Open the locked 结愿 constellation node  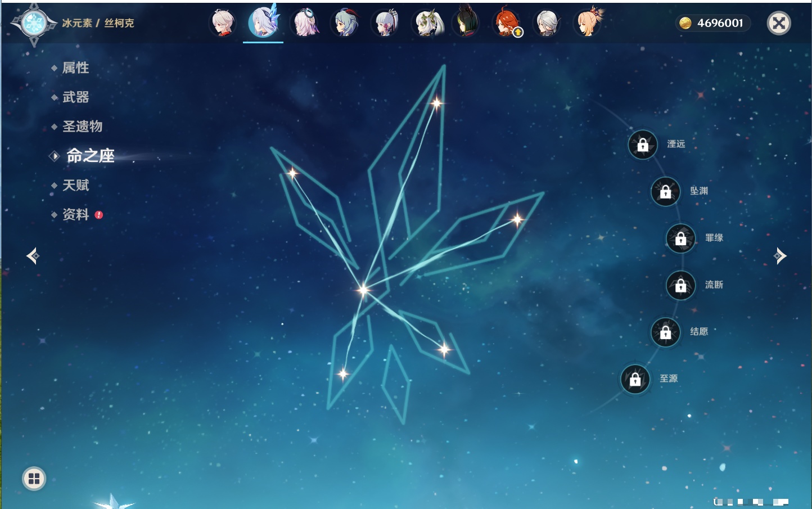[x=665, y=332]
